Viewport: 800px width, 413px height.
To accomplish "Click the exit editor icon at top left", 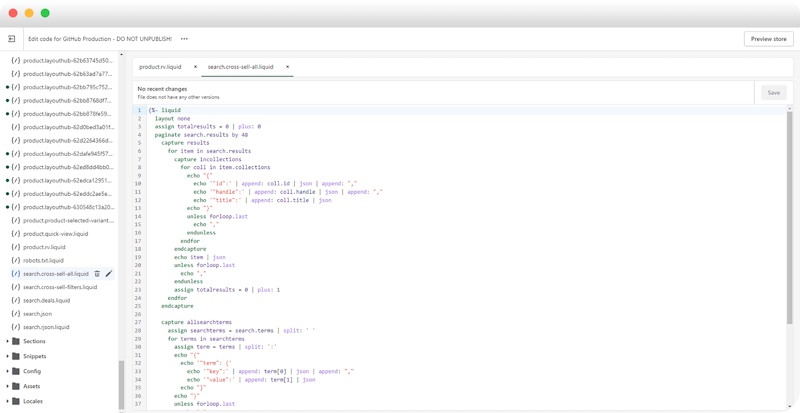I will tap(12, 39).
